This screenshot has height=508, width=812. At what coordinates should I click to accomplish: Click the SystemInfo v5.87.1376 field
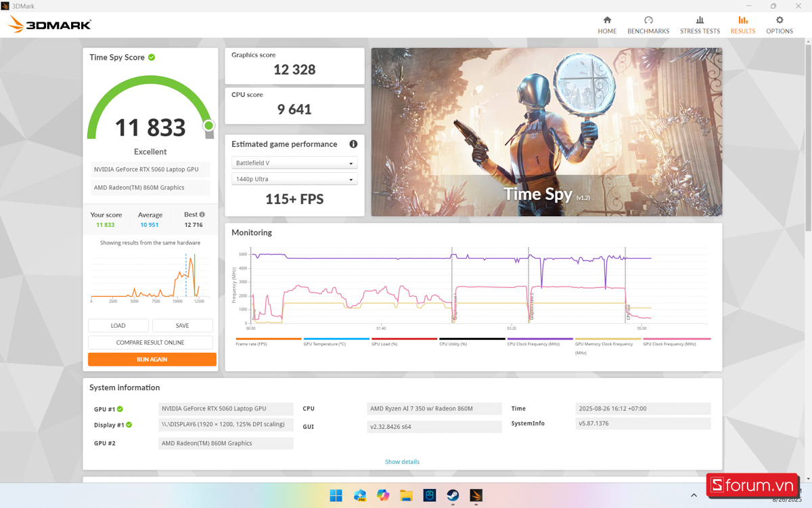(x=643, y=424)
